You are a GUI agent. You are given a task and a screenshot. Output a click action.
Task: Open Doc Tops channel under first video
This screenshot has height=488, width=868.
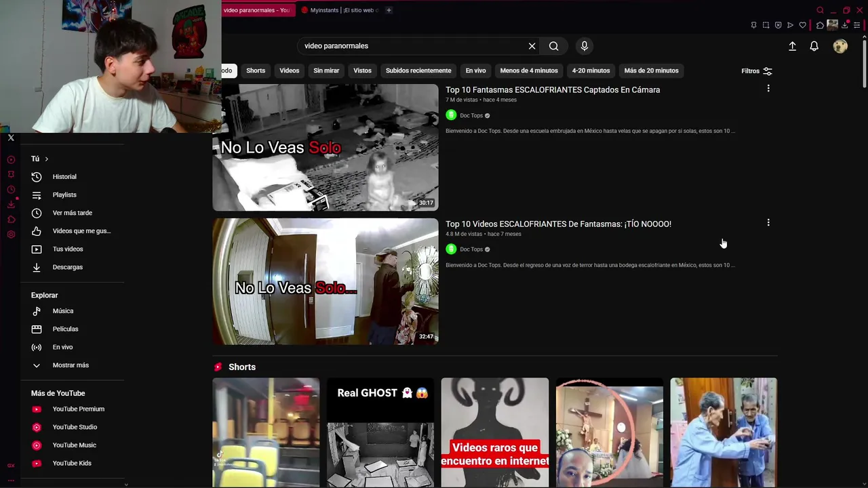click(x=471, y=116)
